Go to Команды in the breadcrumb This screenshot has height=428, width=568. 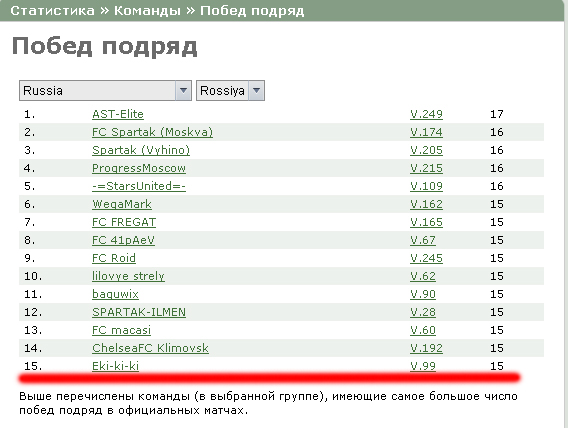tap(147, 11)
